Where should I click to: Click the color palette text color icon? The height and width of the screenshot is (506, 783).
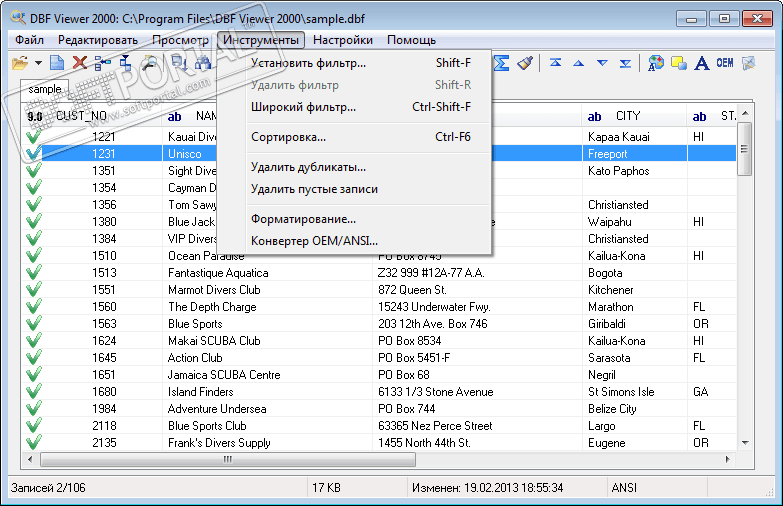[x=656, y=63]
